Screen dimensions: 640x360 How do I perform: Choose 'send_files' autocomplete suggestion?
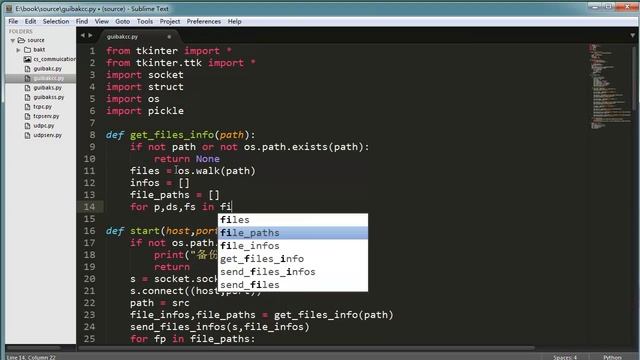[x=293, y=285]
